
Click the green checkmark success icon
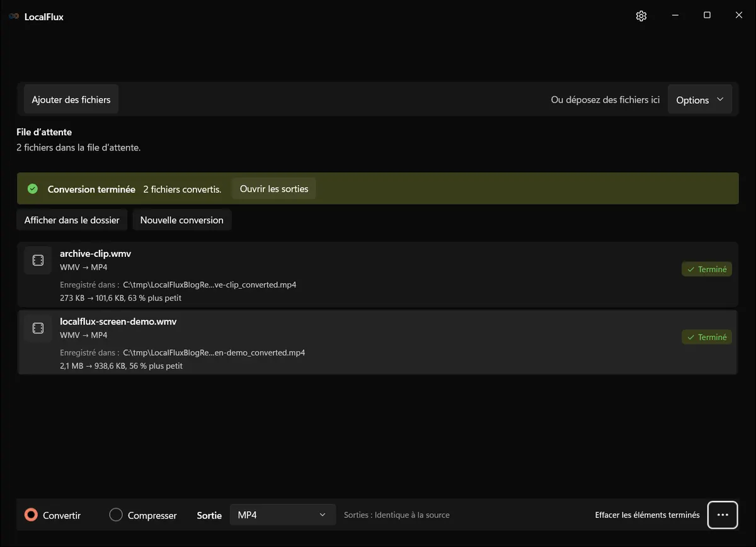coord(33,189)
